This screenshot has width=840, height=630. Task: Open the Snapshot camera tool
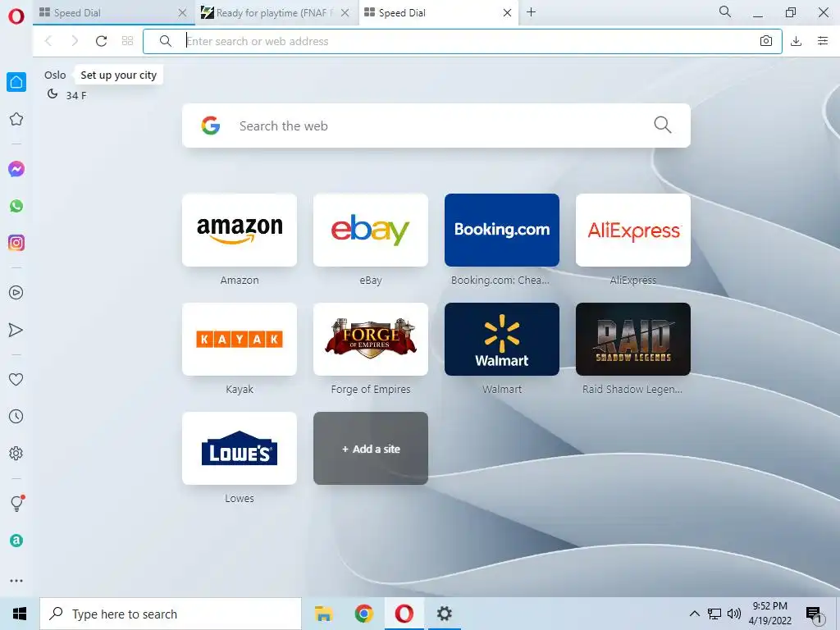pos(766,41)
